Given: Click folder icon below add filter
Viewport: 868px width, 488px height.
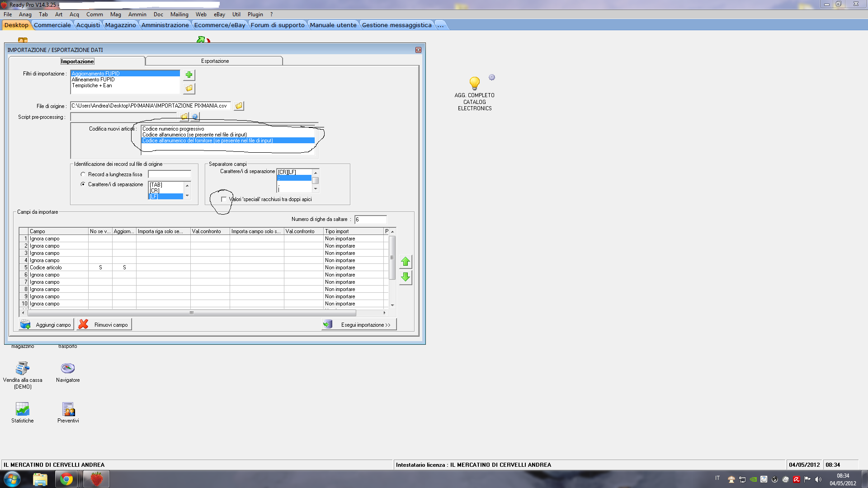Looking at the screenshot, I should click(189, 88).
